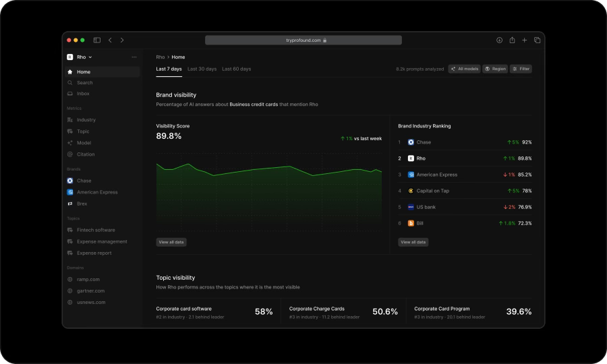Image resolution: width=607 pixels, height=364 pixels.
Task: Switch to Last 60 days tab
Action: point(237,69)
